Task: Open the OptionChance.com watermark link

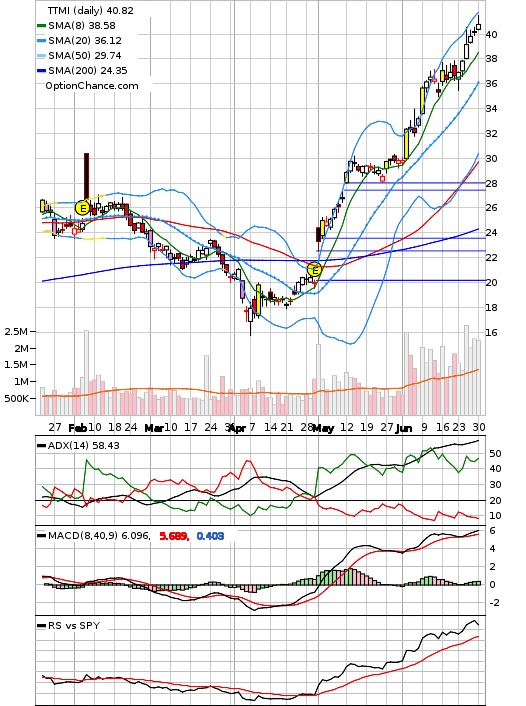Action: pyautogui.click(x=92, y=86)
